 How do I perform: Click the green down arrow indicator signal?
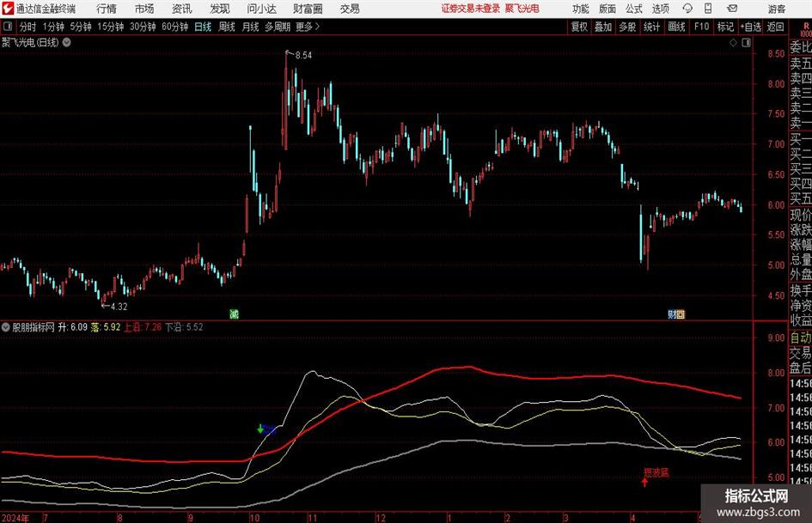pyautogui.click(x=260, y=429)
